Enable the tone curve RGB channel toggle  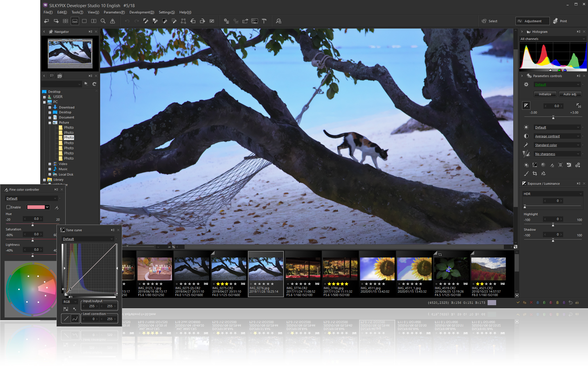pyautogui.click(x=69, y=301)
